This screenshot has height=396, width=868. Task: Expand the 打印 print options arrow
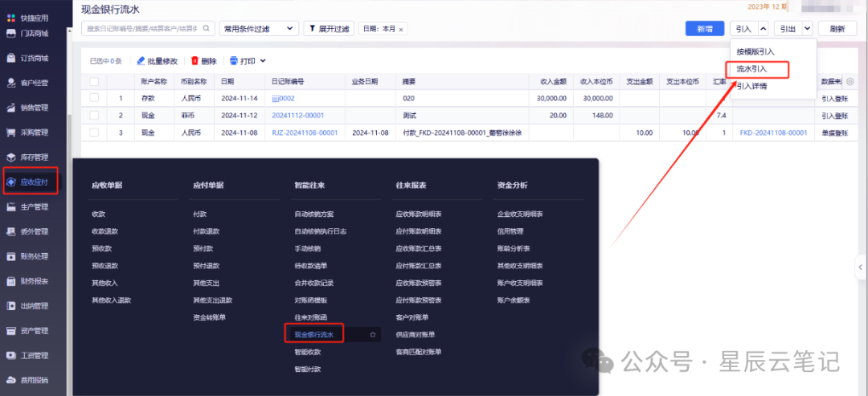[x=262, y=61]
